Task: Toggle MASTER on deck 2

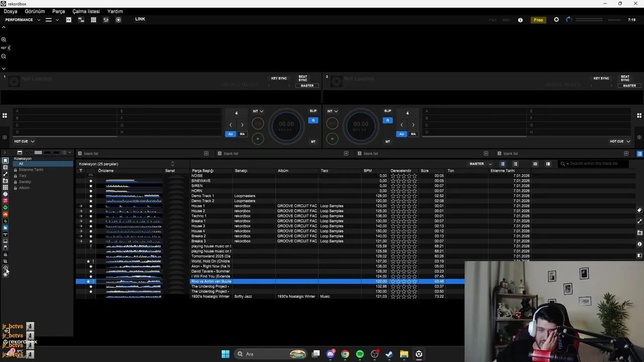Action: point(629,86)
